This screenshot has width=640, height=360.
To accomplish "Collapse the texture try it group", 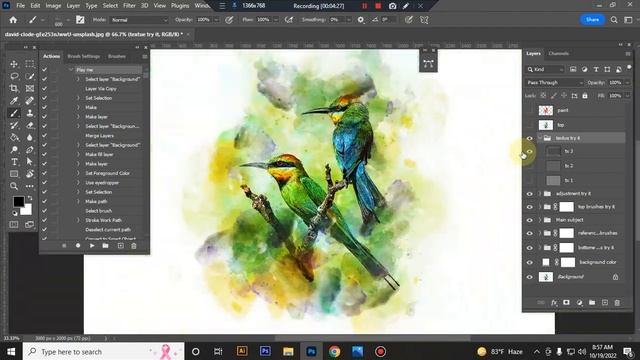I will tap(540, 138).
